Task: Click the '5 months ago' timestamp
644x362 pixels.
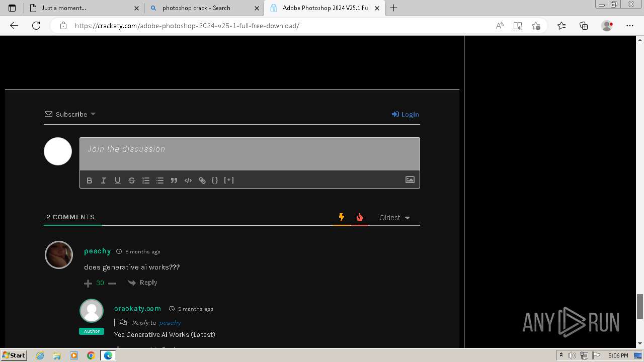Action: 196,309
